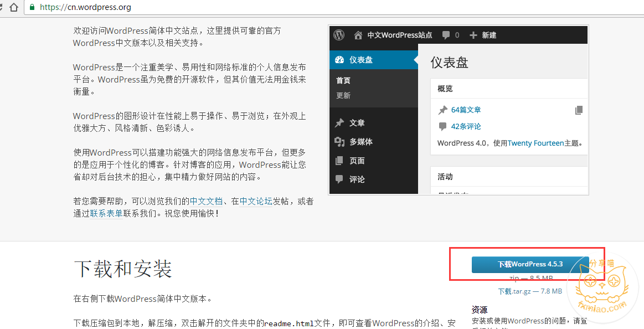Click the 在右侧下载WordPress简体中文版本 sentence
Image resolution: width=644 pixels, height=329 pixels.
tap(143, 299)
